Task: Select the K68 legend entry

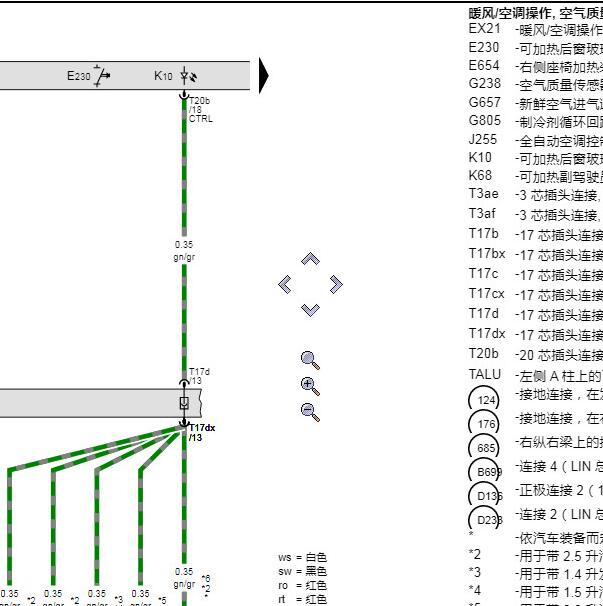Action: tap(536, 176)
